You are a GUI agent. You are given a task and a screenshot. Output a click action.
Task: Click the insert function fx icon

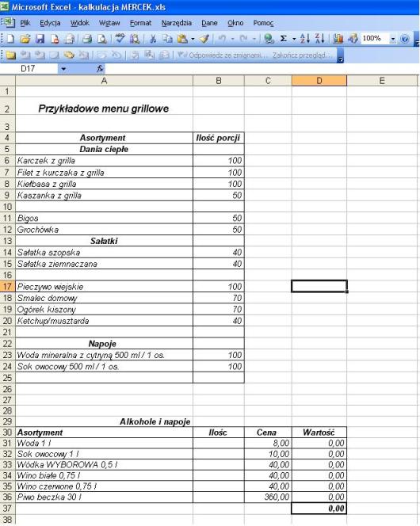pos(100,69)
